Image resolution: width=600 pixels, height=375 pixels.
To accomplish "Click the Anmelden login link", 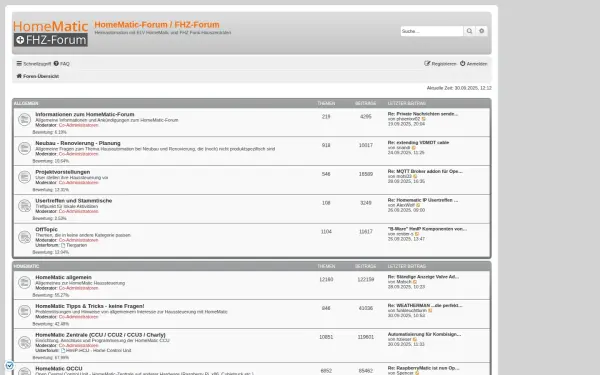I will click(474, 64).
